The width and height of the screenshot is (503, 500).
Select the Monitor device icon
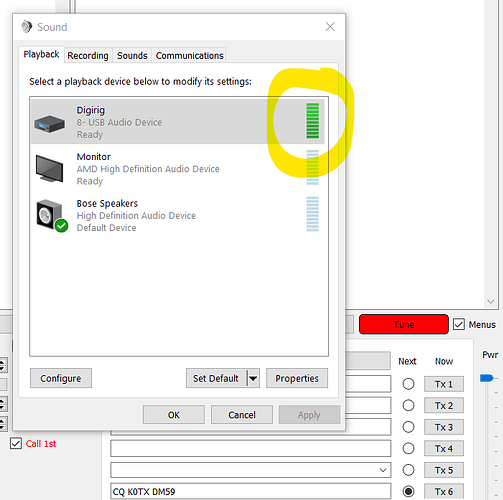coord(49,169)
